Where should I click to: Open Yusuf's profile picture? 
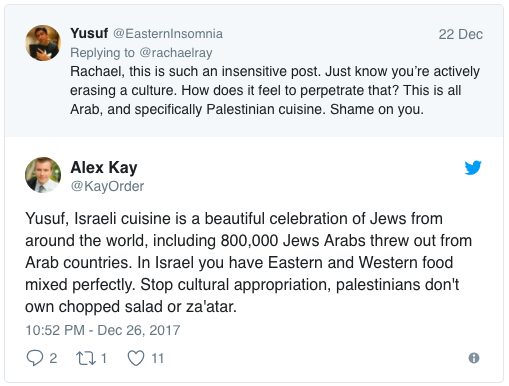click(43, 43)
